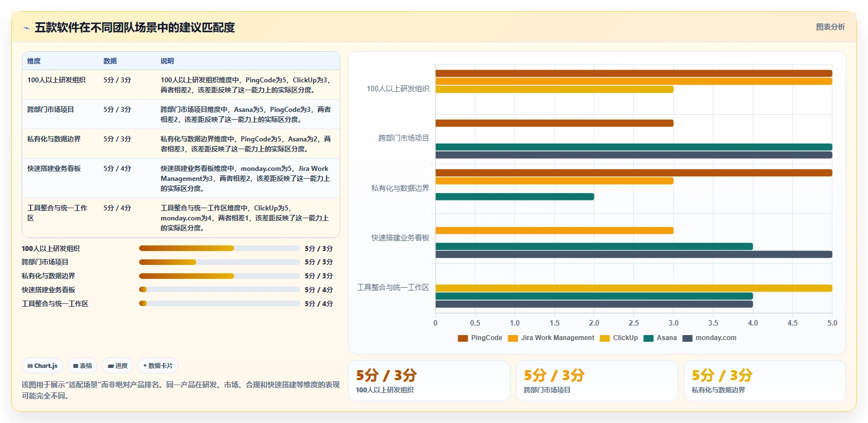Click the monday.com bar in 快速搭建业务看板 group

pos(633,254)
